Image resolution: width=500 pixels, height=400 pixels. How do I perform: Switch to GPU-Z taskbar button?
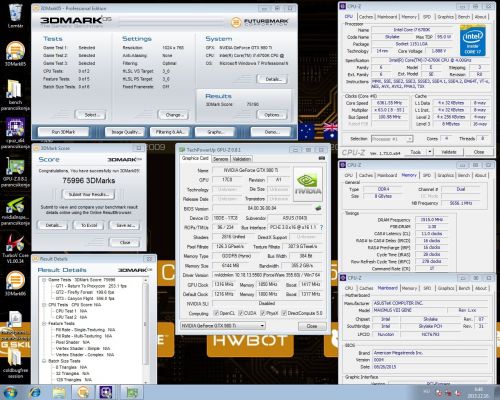[x=131, y=392]
